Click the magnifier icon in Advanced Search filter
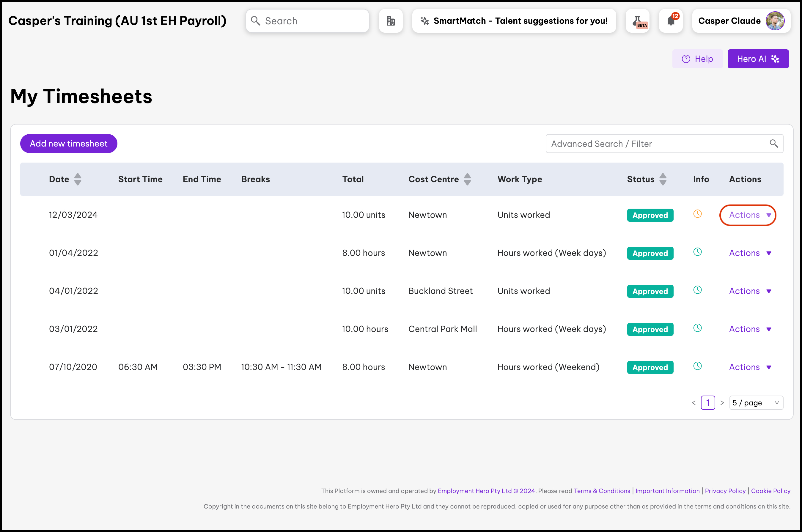 [x=773, y=144]
